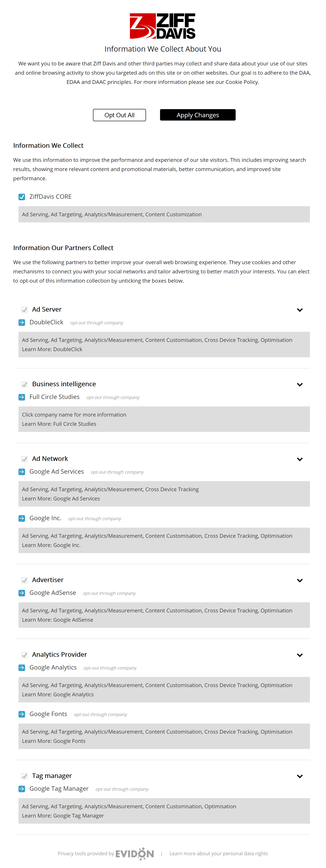Click the Apply Changes button

[x=198, y=115]
